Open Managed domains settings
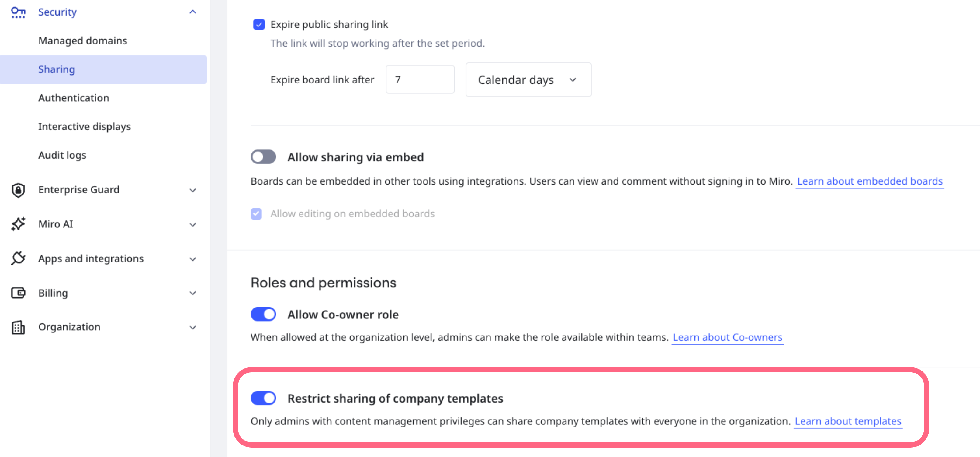 [x=83, y=41]
